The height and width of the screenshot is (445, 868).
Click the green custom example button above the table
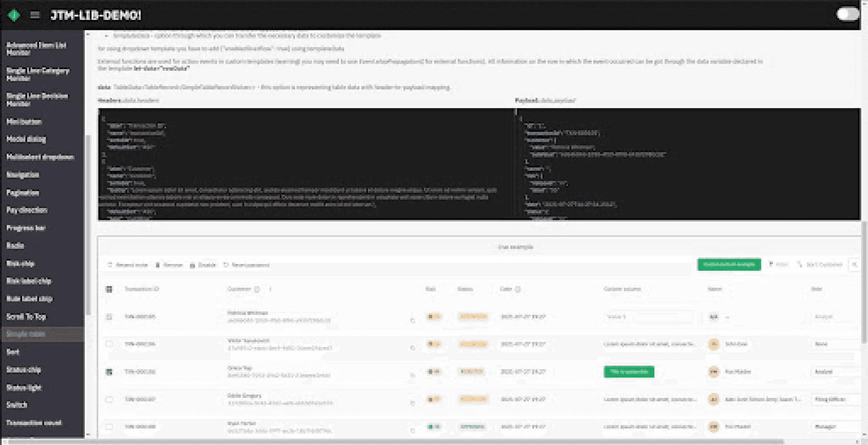tap(729, 265)
